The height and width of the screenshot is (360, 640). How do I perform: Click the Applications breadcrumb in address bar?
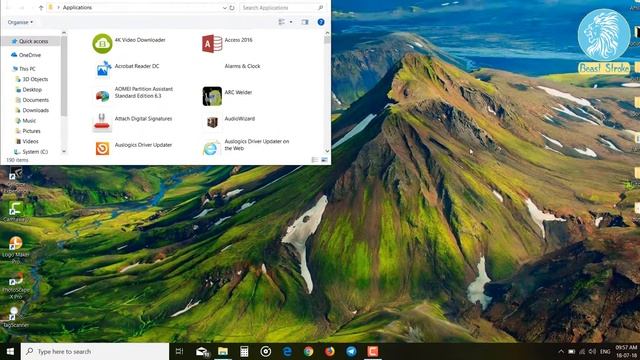(77, 8)
